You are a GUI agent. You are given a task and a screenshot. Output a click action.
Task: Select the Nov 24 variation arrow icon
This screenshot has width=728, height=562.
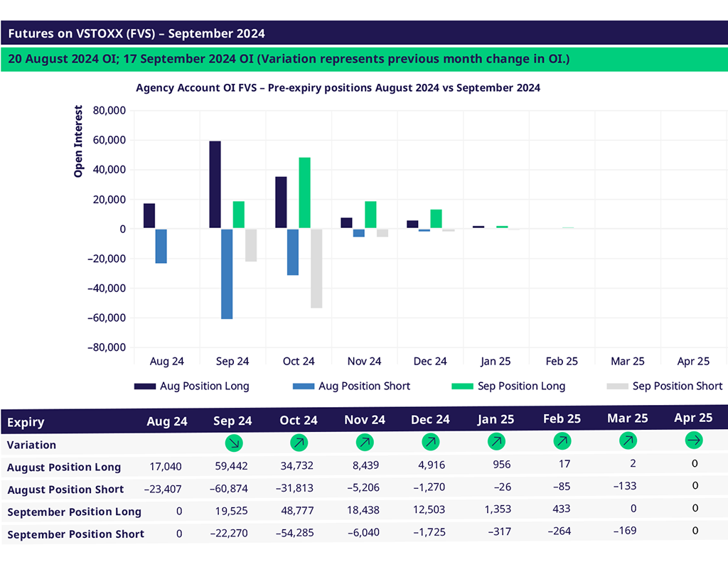tap(365, 443)
